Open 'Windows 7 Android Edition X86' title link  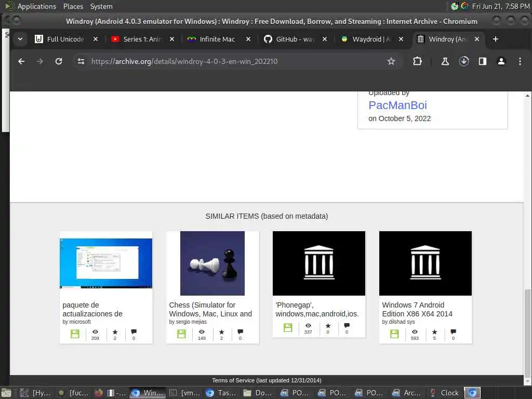pos(417,310)
